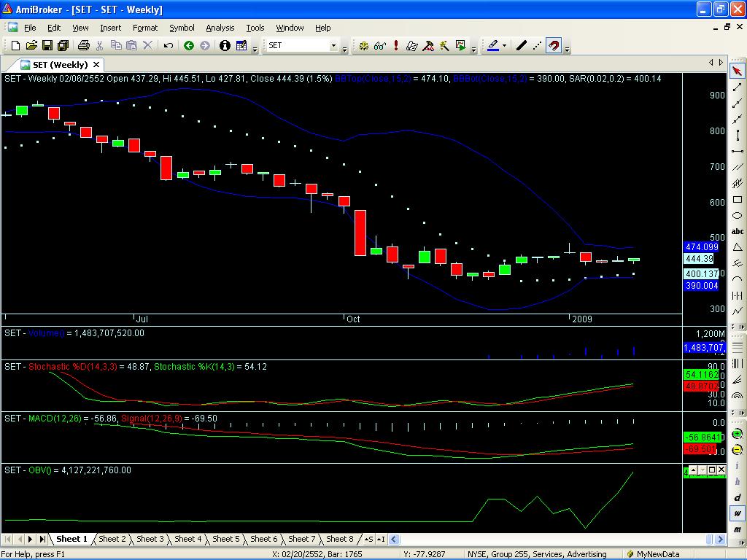The width and height of the screenshot is (747, 560).
Task: Select the abc Text tool
Action: coord(737,231)
